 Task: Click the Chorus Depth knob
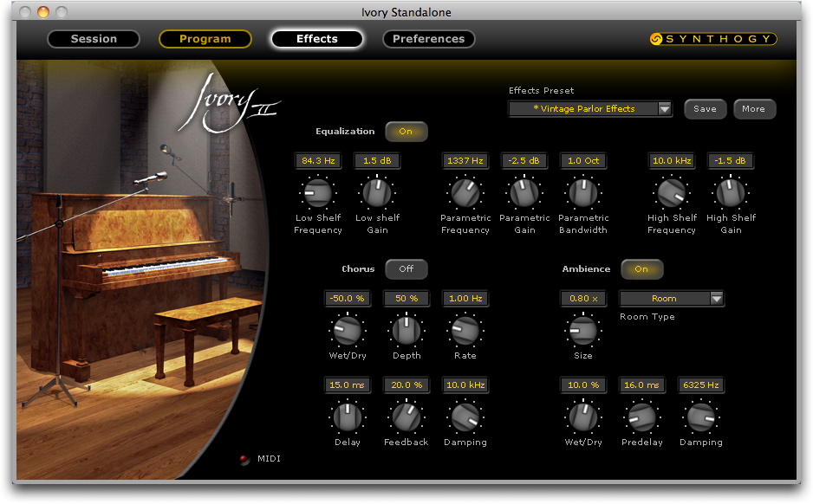click(x=406, y=331)
